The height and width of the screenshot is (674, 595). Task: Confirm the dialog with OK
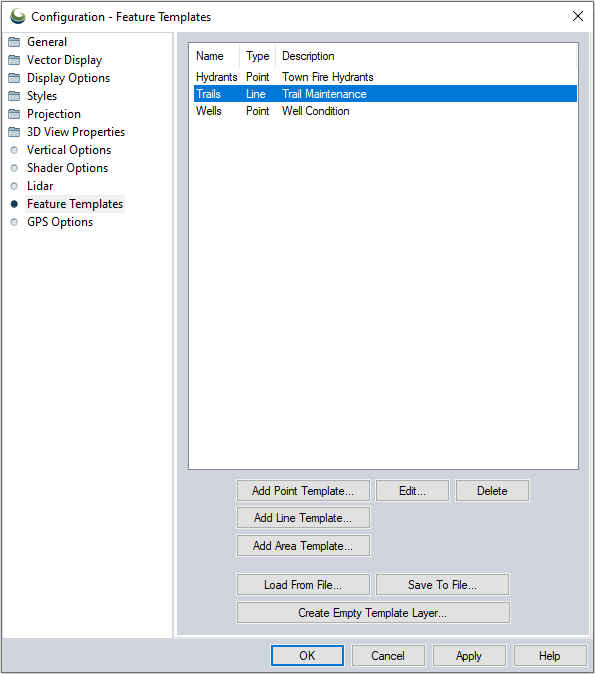pyautogui.click(x=307, y=656)
